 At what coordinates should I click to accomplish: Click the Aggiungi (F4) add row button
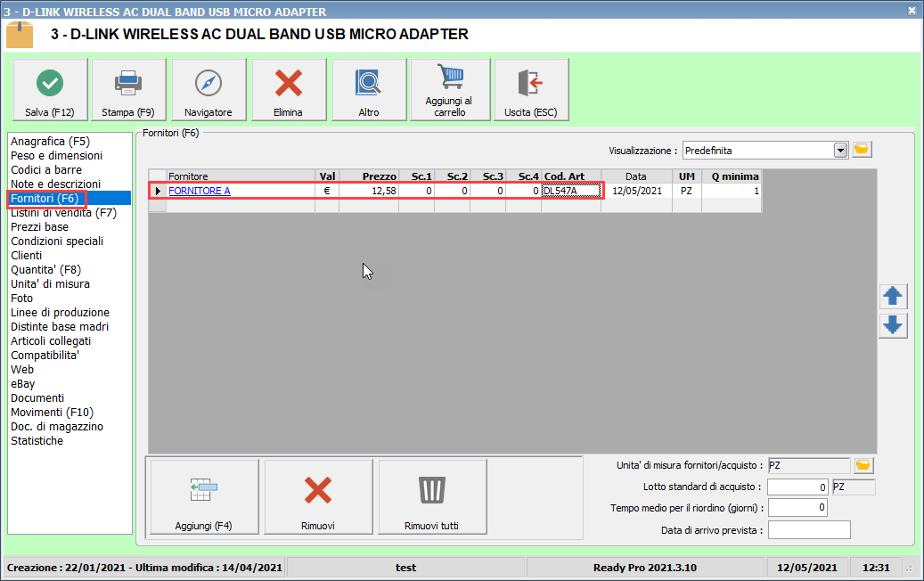pos(204,496)
